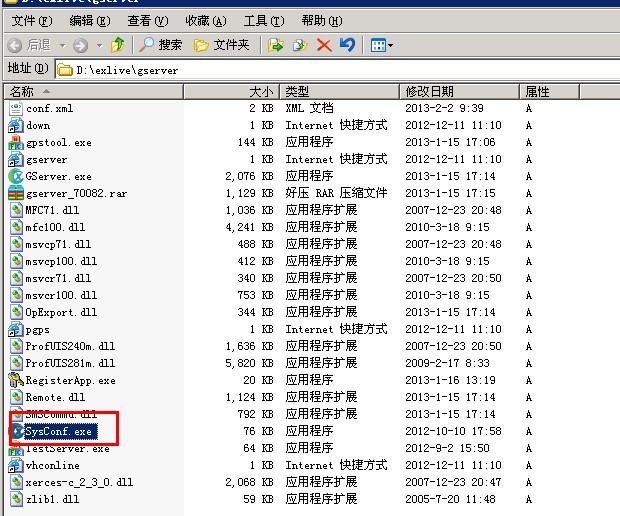Expand the Back button history arrow
Screen dimensions: 620x516
[61, 45]
